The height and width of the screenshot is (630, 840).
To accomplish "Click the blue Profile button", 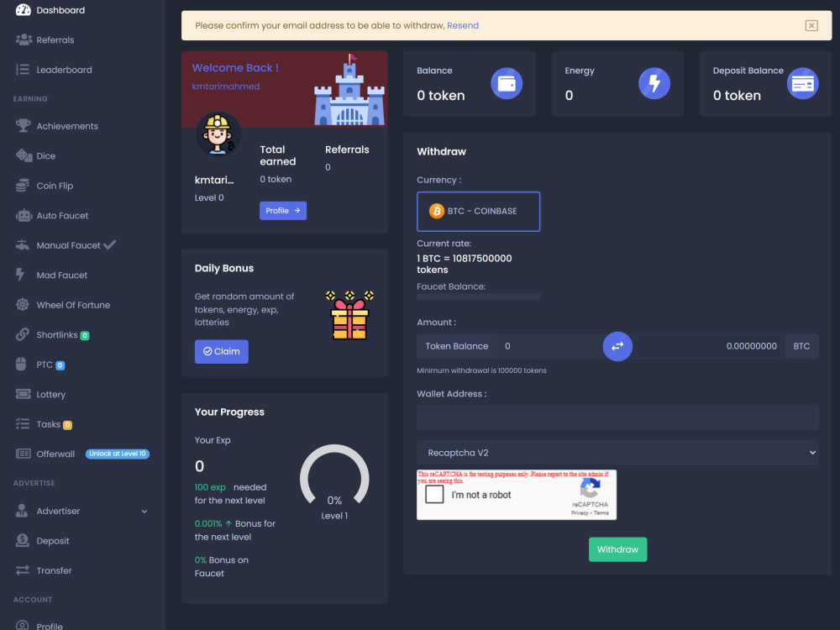I will 283,211.
